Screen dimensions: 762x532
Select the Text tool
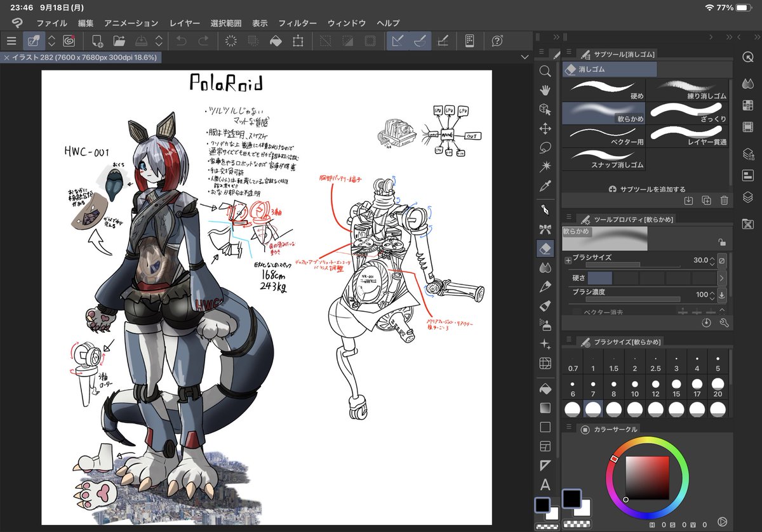[545, 485]
